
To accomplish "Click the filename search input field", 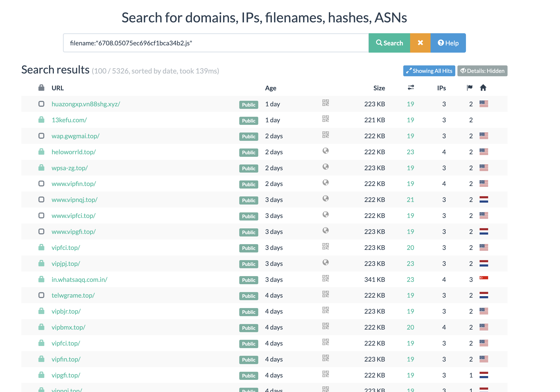I will (216, 43).
